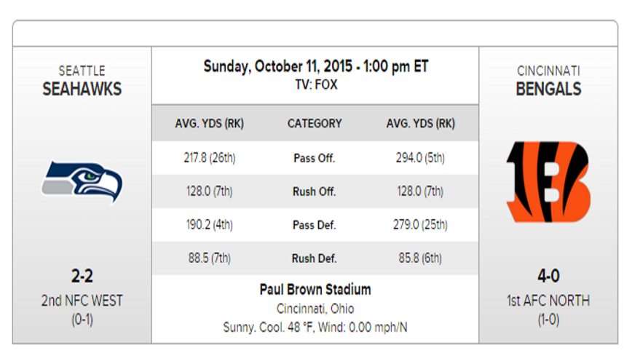Select the Rush Off. category row label
This screenshot has height=364, width=624.
pos(315,191)
